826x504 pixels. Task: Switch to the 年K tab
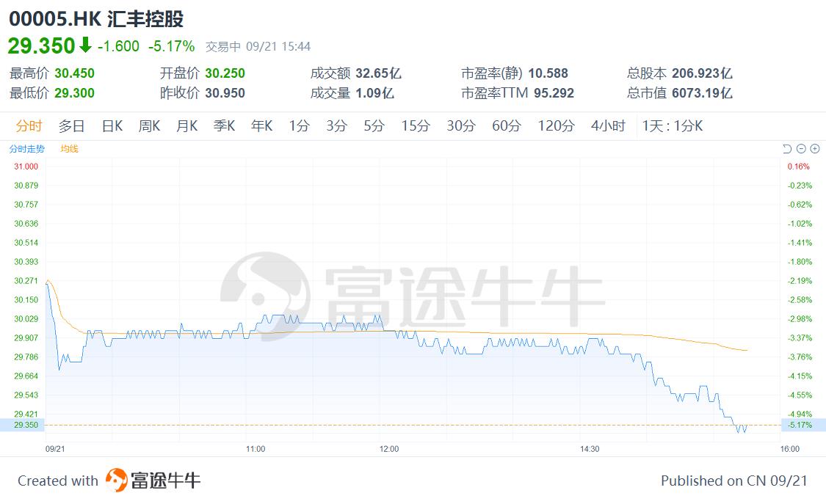click(x=261, y=125)
